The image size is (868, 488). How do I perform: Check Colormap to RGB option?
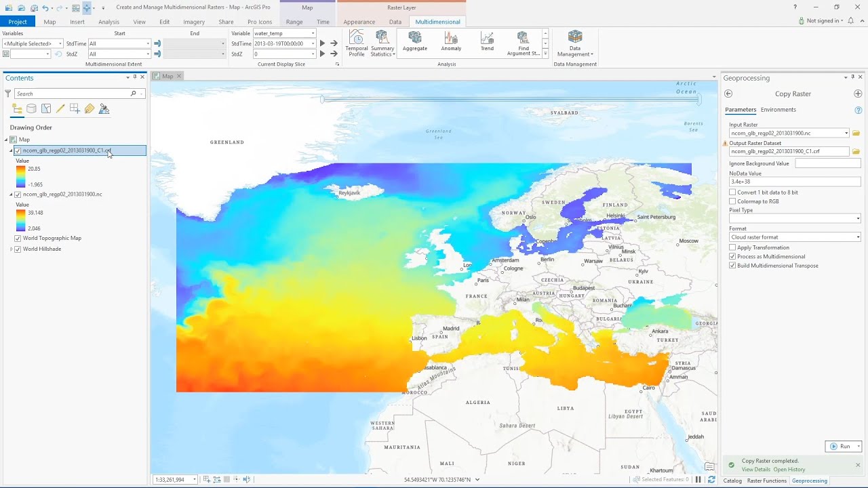[732, 201]
